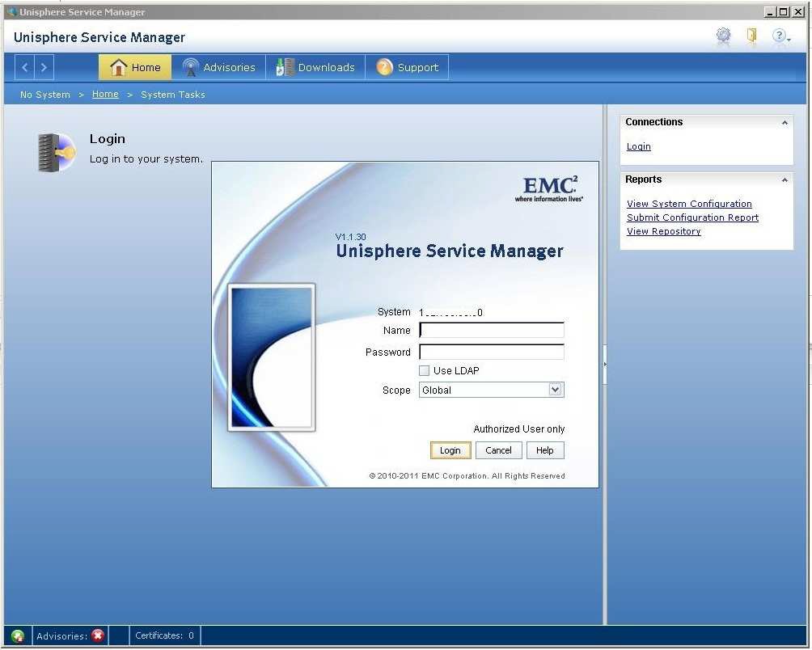Click the back navigation arrow
812x650 pixels.
24,67
